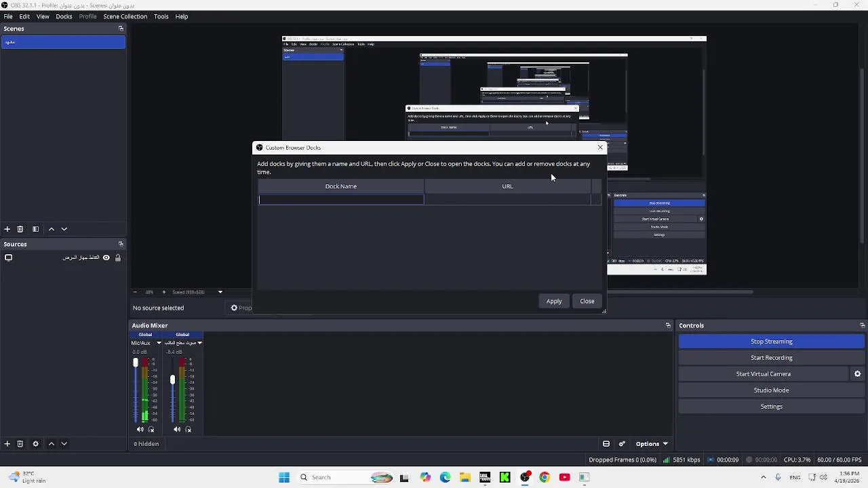Mute desktop audio speaker icon

click(177, 429)
